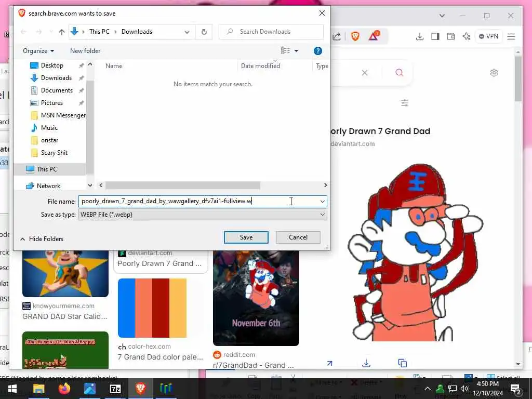Open the Brave hamburger menu
The image size is (532, 399).
[511, 36]
